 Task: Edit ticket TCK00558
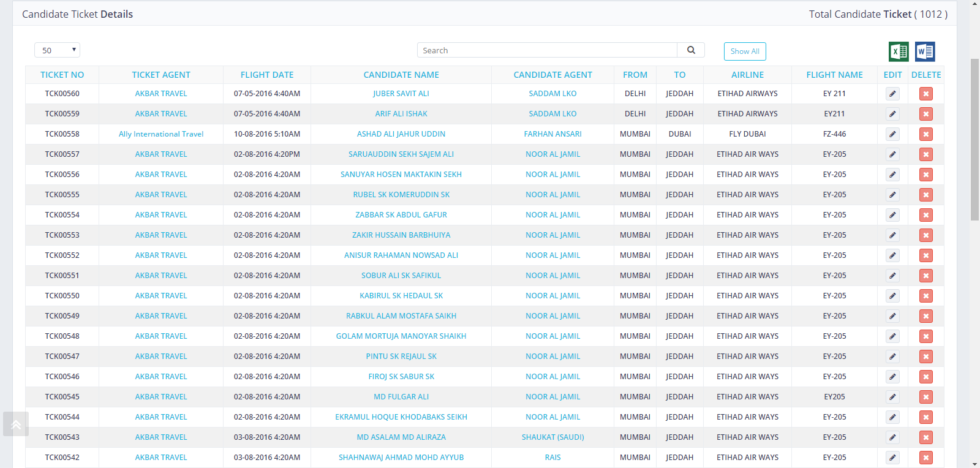tap(892, 134)
